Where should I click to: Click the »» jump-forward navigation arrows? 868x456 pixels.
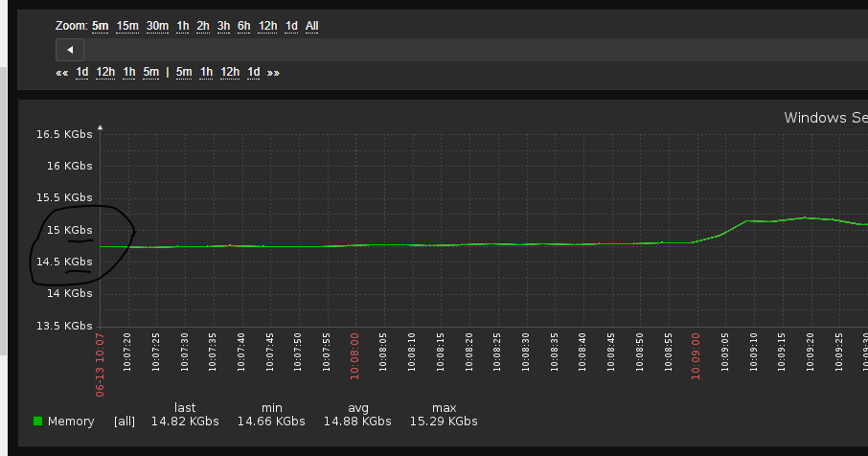(x=273, y=72)
